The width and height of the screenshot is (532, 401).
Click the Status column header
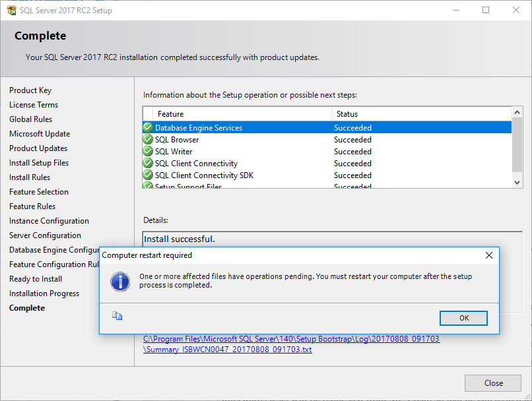point(421,114)
